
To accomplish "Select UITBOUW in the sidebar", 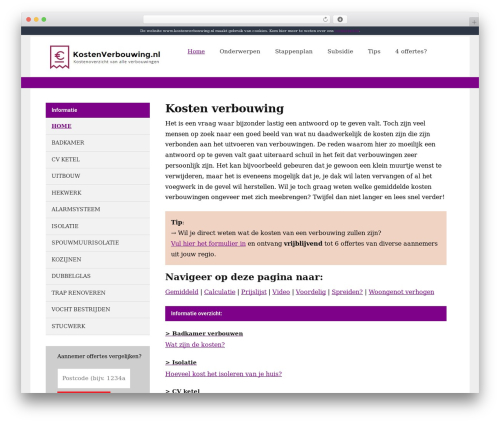I will click(98, 176).
